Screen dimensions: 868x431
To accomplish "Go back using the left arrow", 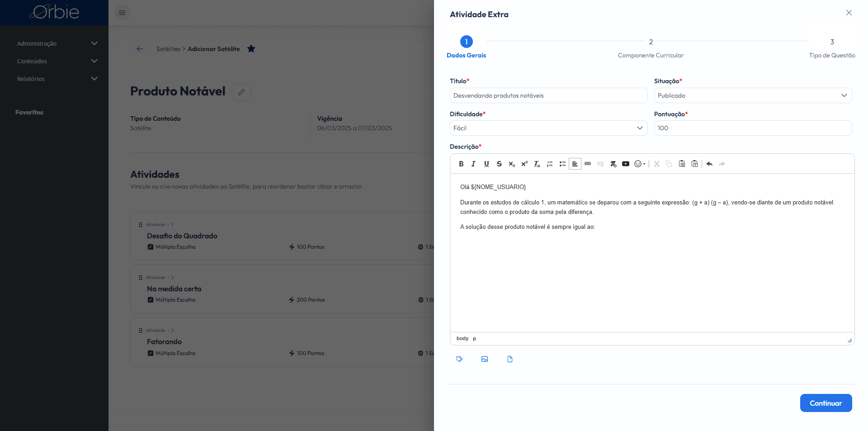I will pyautogui.click(x=140, y=49).
